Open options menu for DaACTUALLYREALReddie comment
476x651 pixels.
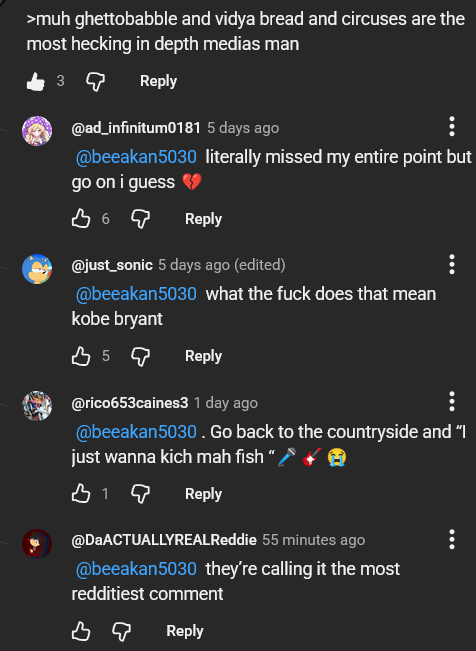452,539
